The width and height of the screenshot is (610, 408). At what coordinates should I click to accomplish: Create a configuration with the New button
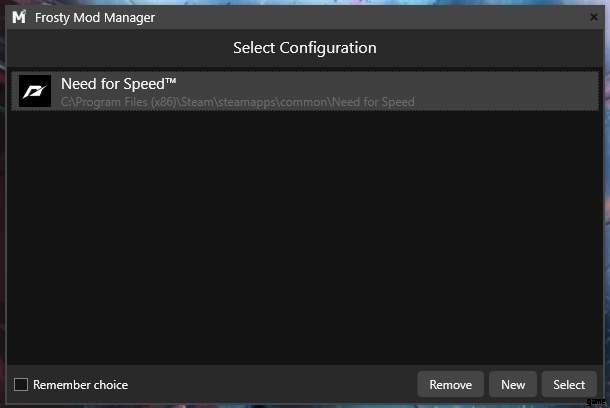point(513,385)
